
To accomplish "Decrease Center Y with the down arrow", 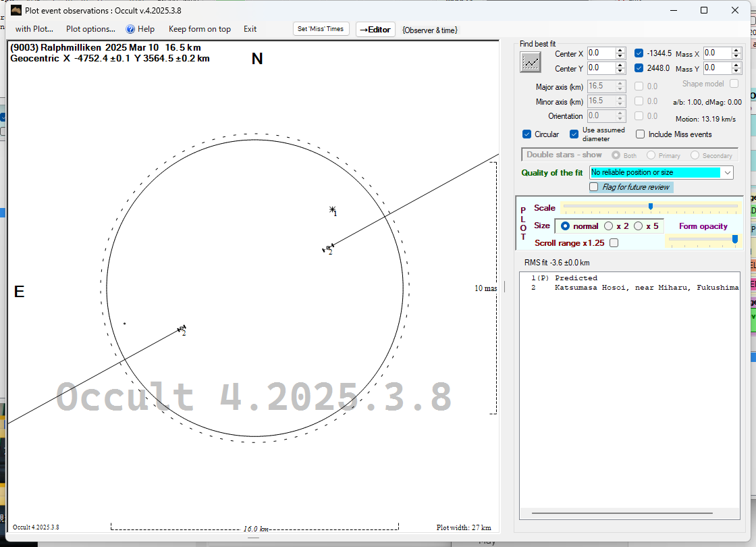I will coord(620,72).
